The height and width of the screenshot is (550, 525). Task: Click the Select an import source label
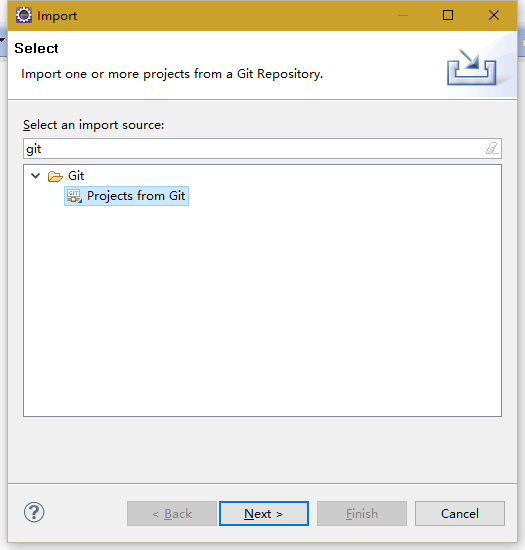point(94,125)
